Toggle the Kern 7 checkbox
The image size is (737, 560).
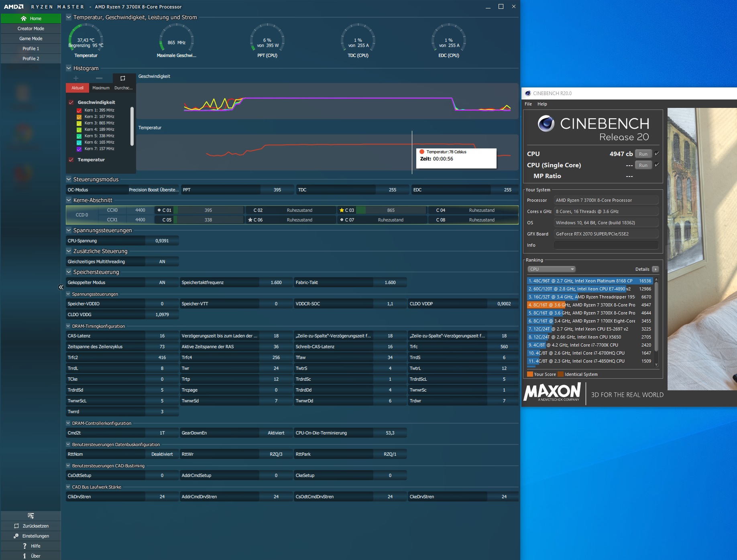[x=79, y=149]
